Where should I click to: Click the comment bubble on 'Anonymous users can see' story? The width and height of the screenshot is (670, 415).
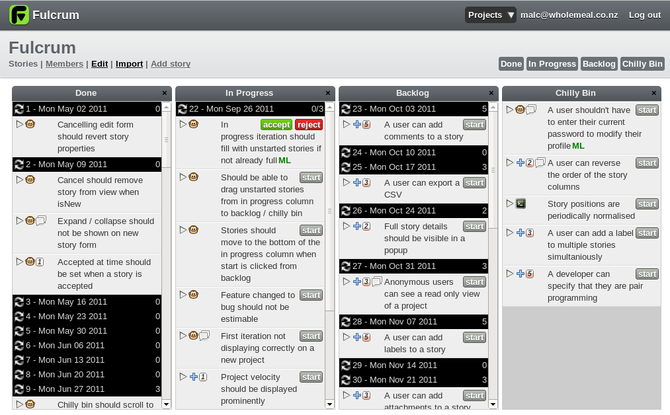[376, 281]
